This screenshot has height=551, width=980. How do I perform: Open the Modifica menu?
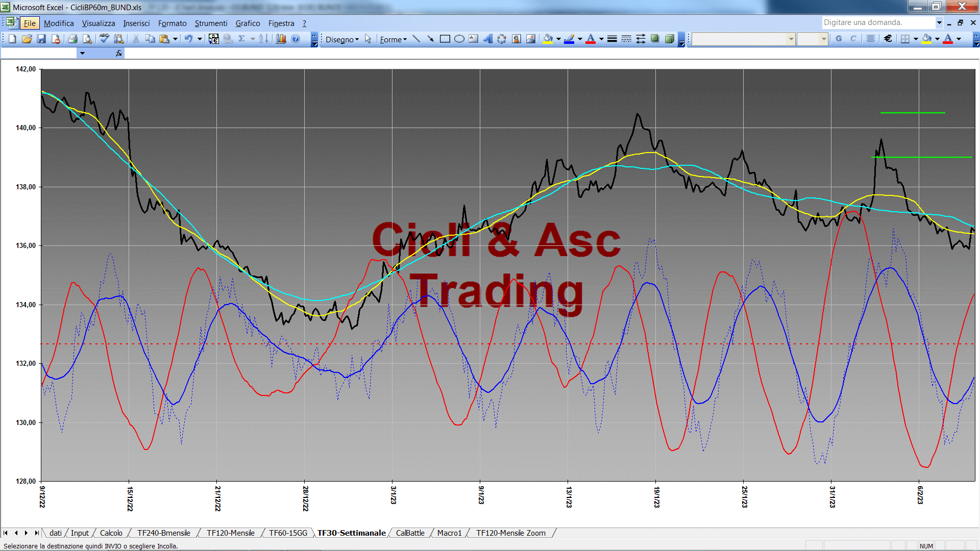[x=59, y=23]
